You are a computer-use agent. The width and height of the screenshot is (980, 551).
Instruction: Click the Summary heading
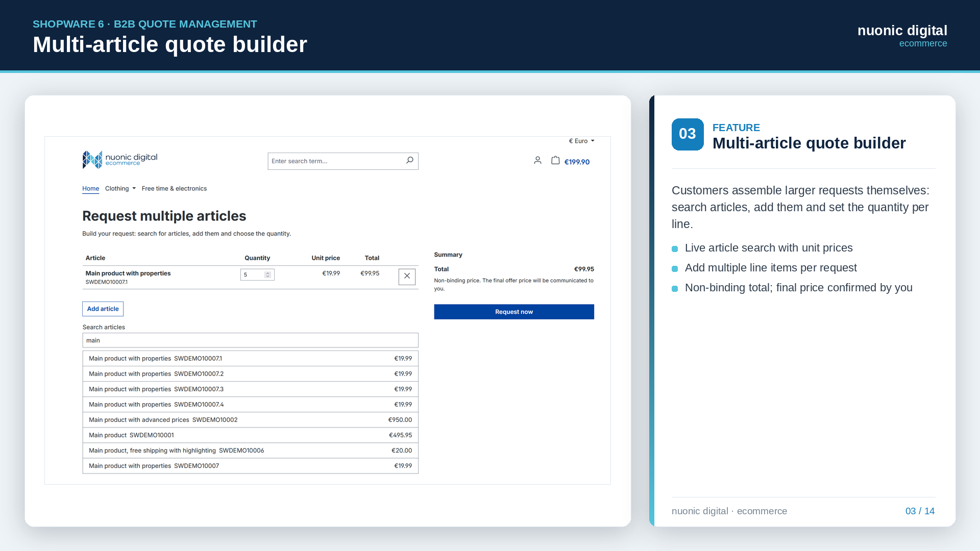click(448, 255)
